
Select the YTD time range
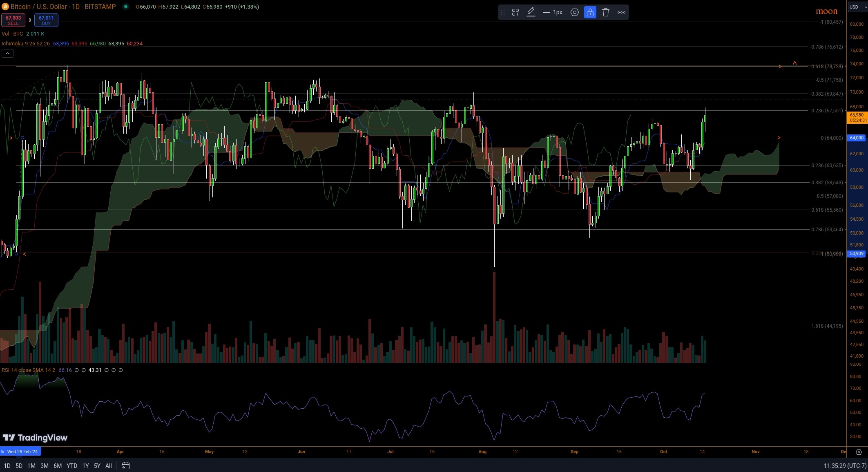pyautogui.click(x=72, y=465)
